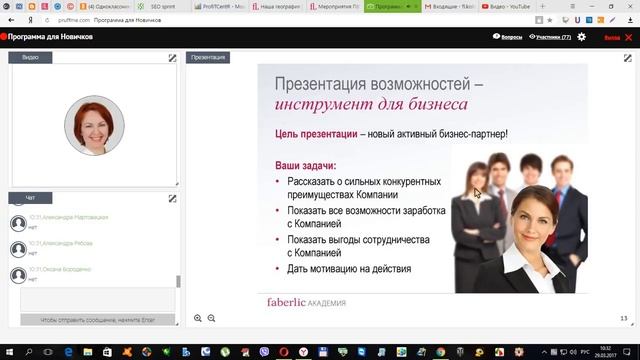640x360 pixels.
Task: Switch to the ProfitCentR tab
Action: click(x=220, y=6)
